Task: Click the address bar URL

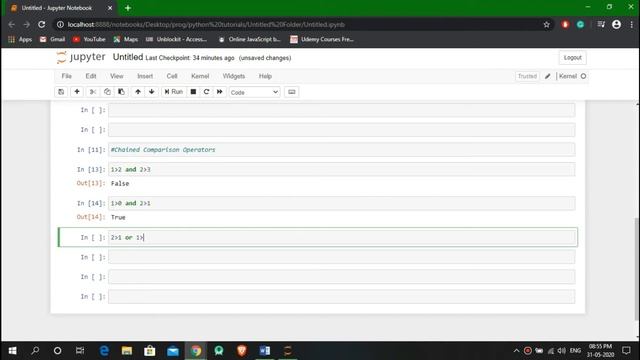Action: pos(206,24)
